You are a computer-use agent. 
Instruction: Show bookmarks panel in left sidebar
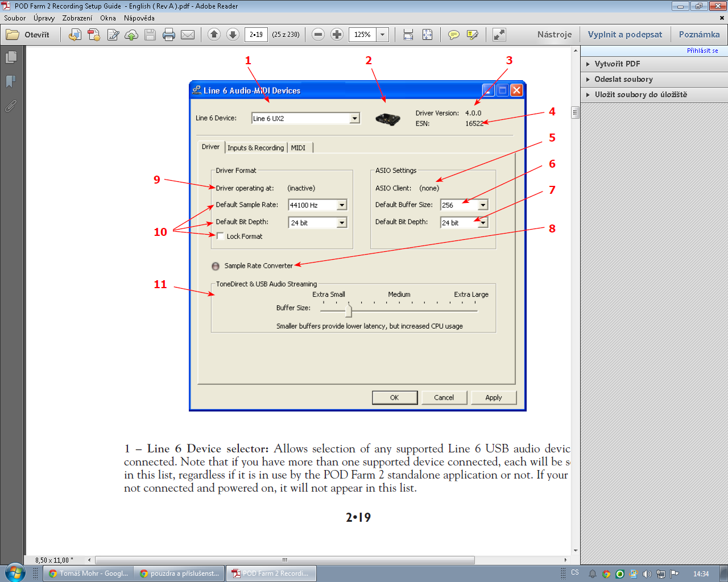point(11,81)
